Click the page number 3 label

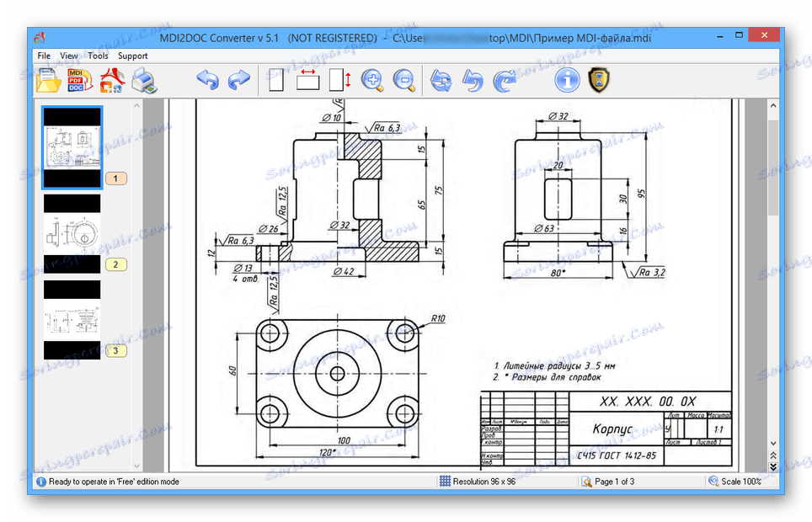tap(116, 350)
